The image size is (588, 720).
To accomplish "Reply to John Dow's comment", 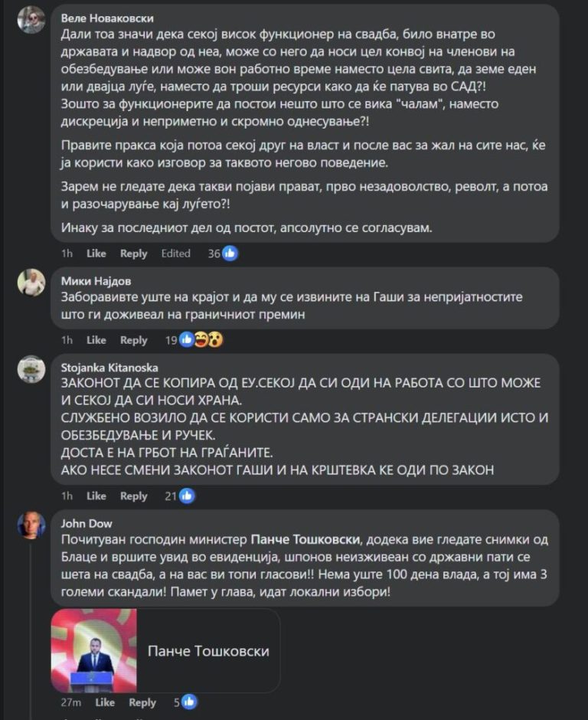I will pyautogui.click(x=142, y=702).
